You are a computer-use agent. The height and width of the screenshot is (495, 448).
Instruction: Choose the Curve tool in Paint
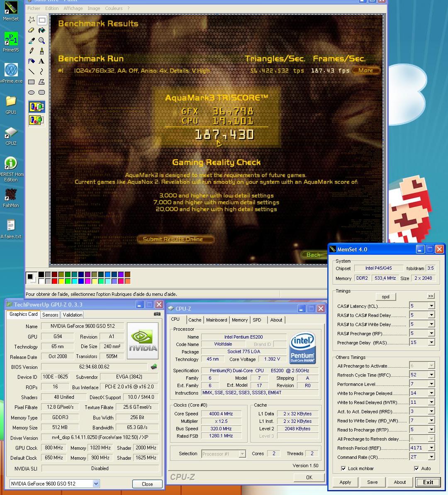tap(41, 72)
